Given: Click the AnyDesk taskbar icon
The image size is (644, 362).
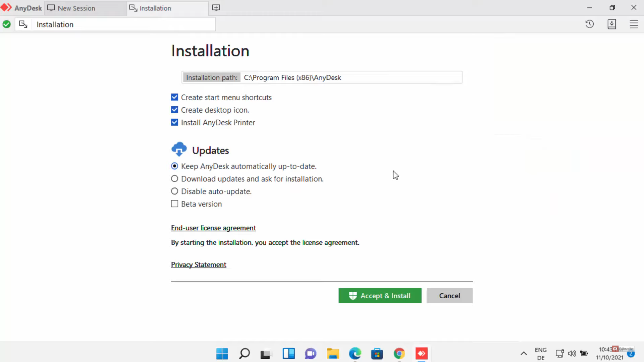Looking at the screenshot, I should click(x=421, y=353).
